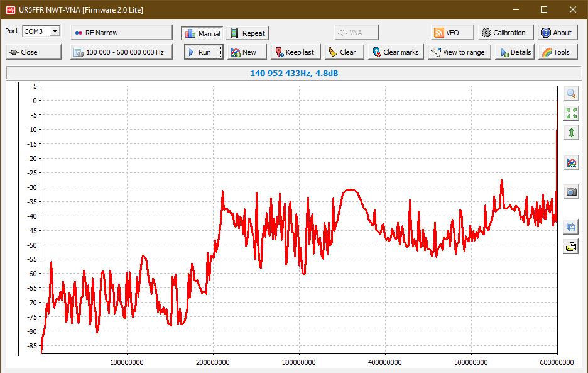Open the Details panel
Screen dimensions: 588x373
(514, 52)
